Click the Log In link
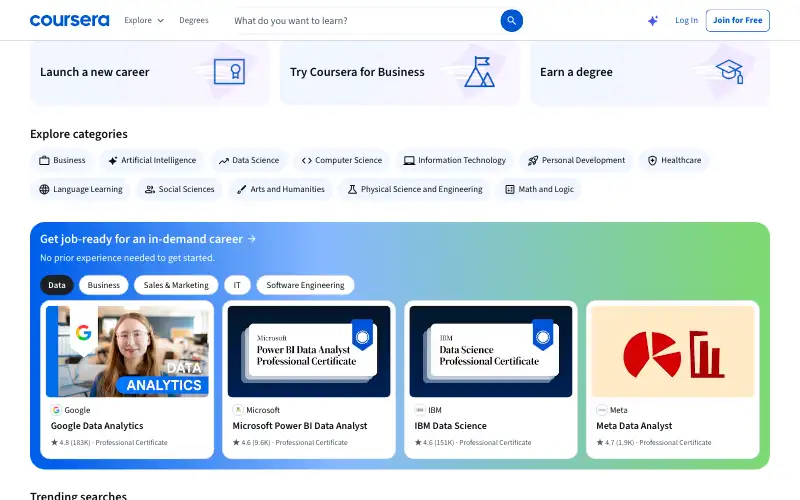This screenshot has height=500, width=800. point(686,20)
